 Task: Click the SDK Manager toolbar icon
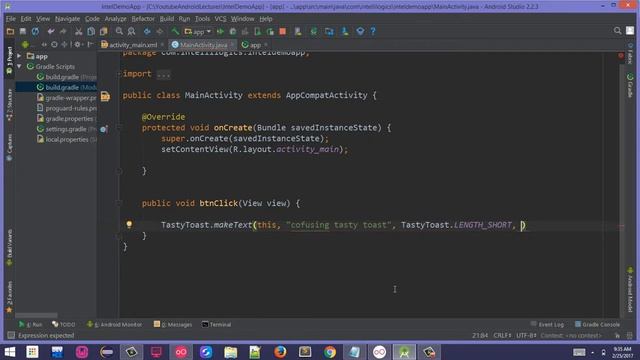(345, 31)
